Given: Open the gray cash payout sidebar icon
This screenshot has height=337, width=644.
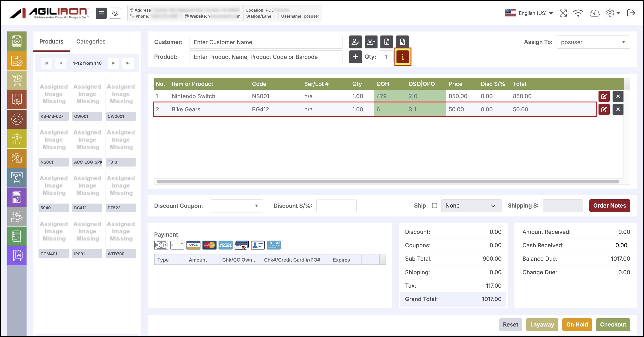Looking at the screenshot, I should pyautogui.click(x=17, y=217).
